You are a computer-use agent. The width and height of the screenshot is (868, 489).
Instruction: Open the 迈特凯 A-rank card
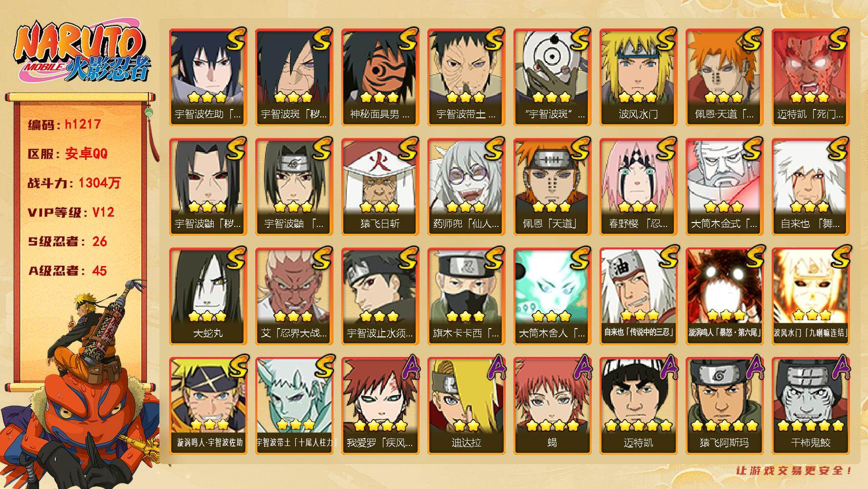click(x=638, y=406)
